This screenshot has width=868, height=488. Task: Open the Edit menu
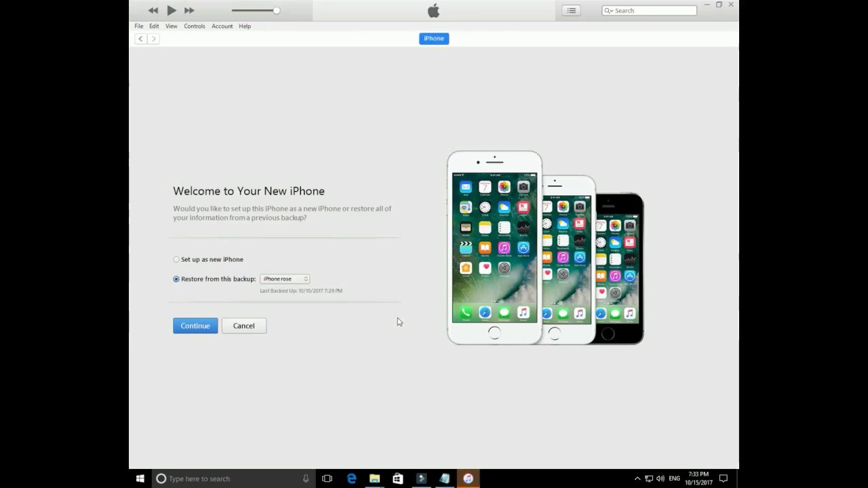154,26
